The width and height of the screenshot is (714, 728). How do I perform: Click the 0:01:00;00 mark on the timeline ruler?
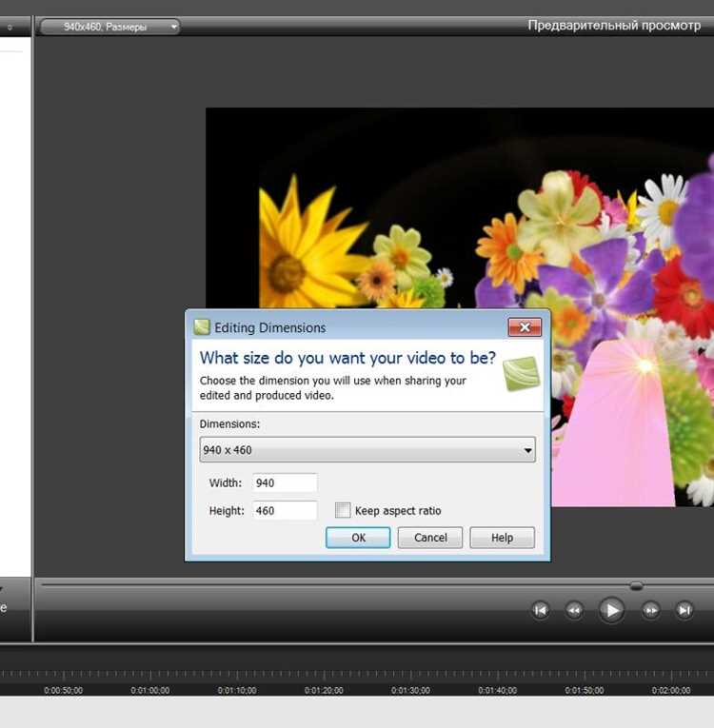click(150, 690)
